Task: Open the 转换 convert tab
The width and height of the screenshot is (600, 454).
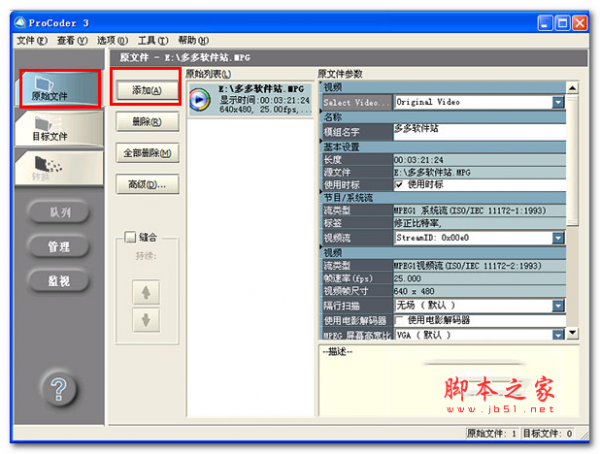Action: point(60,168)
